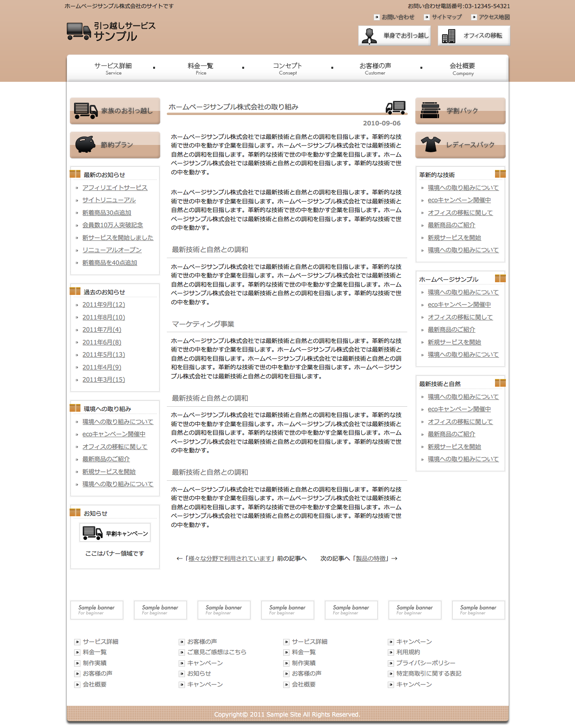This screenshot has height=728, width=575.
Task: Click the office building icon for オフィスの移転
Action: pos(449,36)
